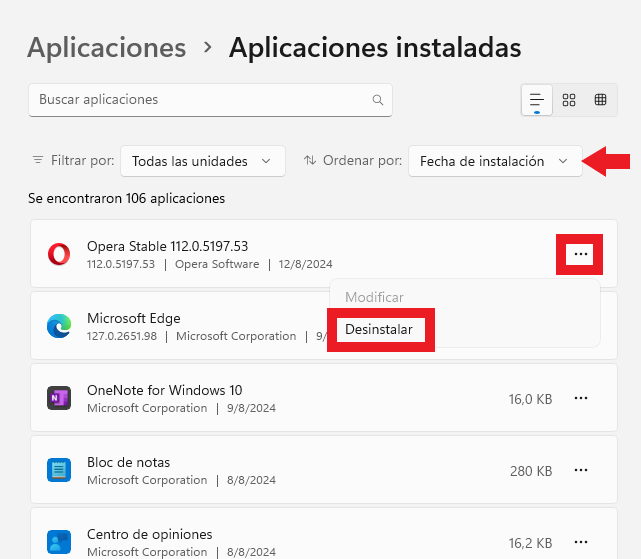The width and height of the screenshot is (641, 559).
Task: Click the Opera Software publisher text
Action: (217, 264)
